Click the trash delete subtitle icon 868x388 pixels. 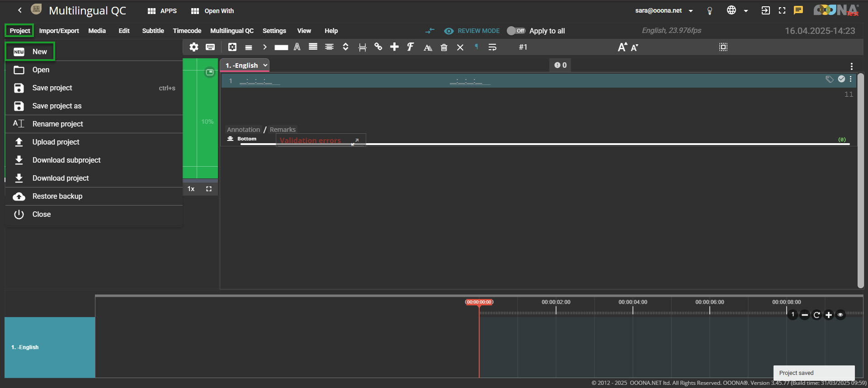tap(444, 47)
